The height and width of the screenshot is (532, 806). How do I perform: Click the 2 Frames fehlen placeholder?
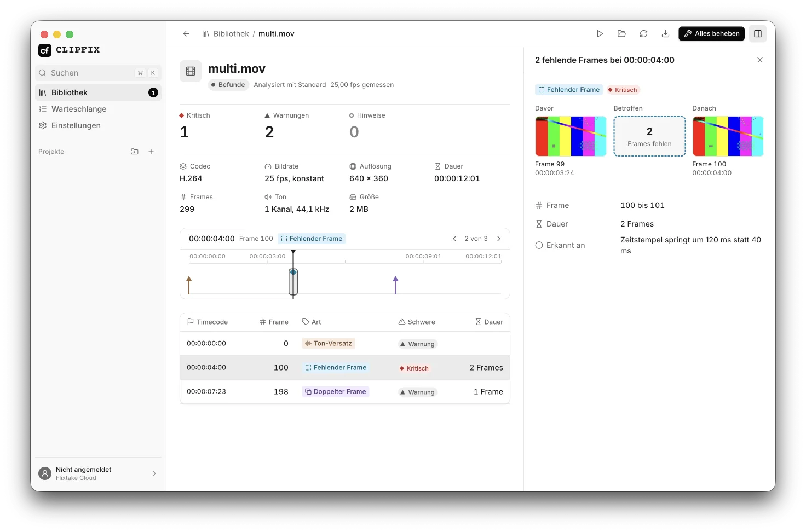coord(649,136)
